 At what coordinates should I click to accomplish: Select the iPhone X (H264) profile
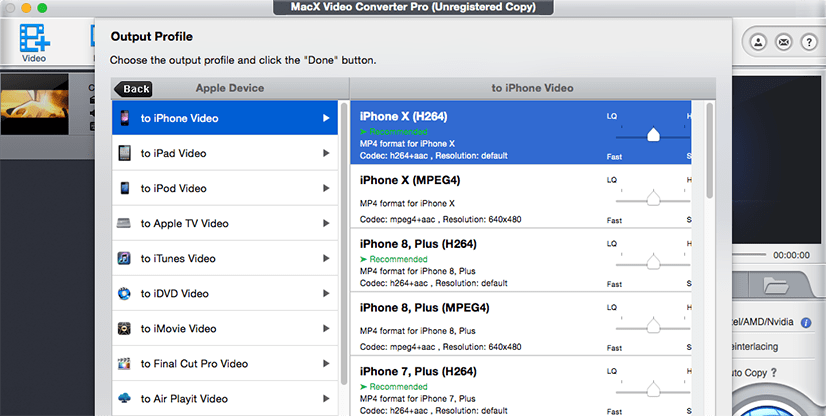click(x=520, y=132)
